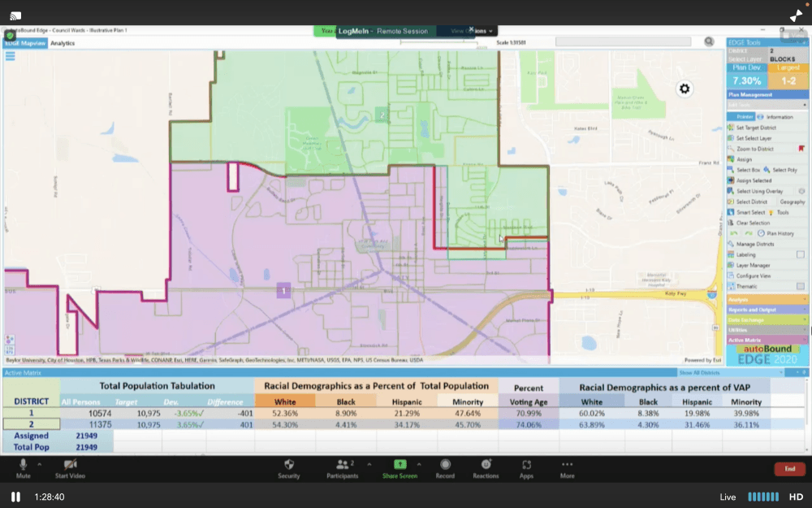Start Video in Zoom toolbar
Image resolution: width=812 pixels, height=508 pixels.
click(70, 468)
